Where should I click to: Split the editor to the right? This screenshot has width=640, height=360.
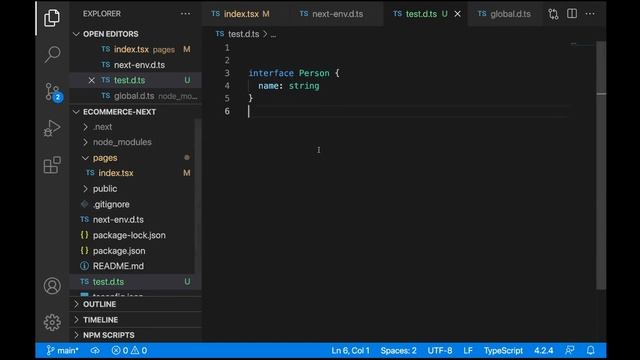[x=572, y=13]
